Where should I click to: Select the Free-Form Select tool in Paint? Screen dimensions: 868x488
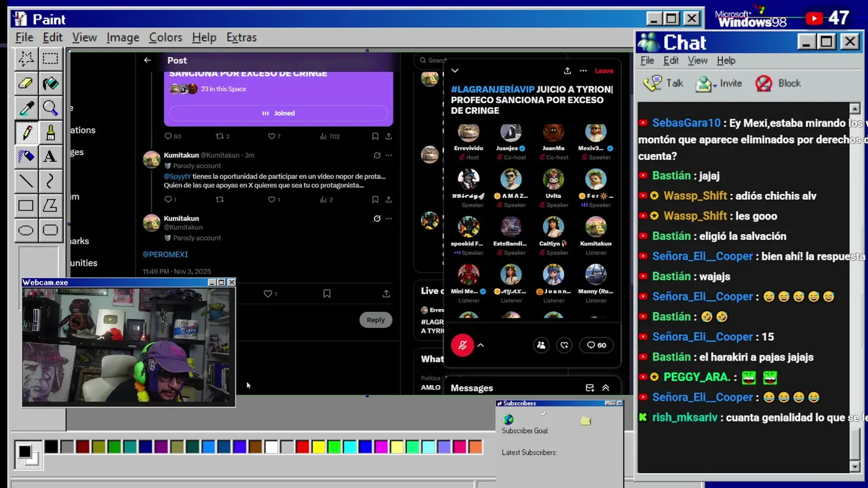coord(26,58)
